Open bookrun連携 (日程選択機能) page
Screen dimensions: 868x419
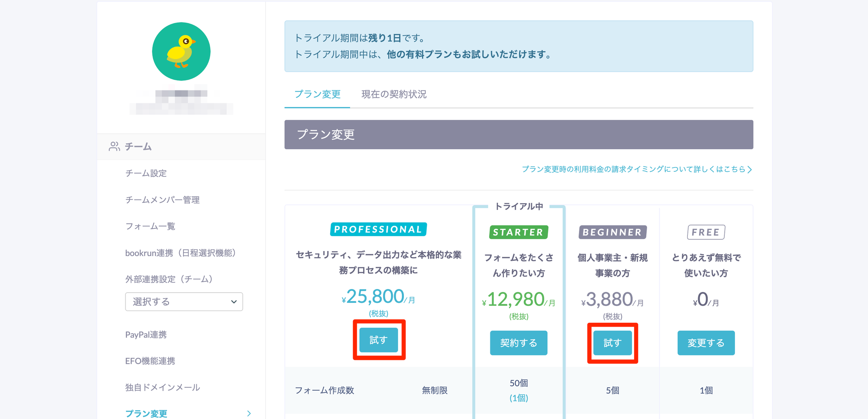(x=180, y=253)
